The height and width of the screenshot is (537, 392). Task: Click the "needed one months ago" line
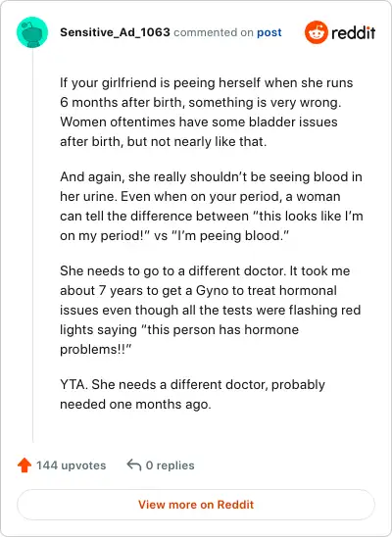pyautogui.click(x=135, y=404)
